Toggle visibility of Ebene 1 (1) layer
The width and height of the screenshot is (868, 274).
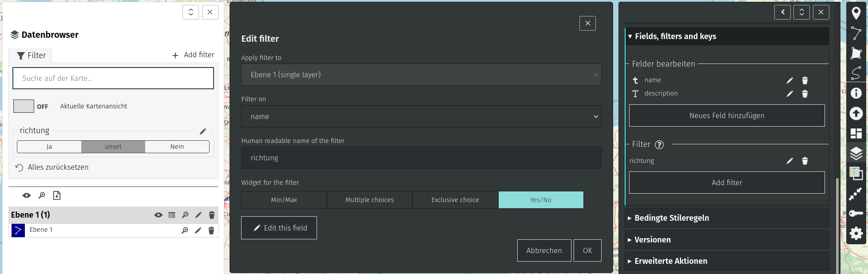(158, 215)
